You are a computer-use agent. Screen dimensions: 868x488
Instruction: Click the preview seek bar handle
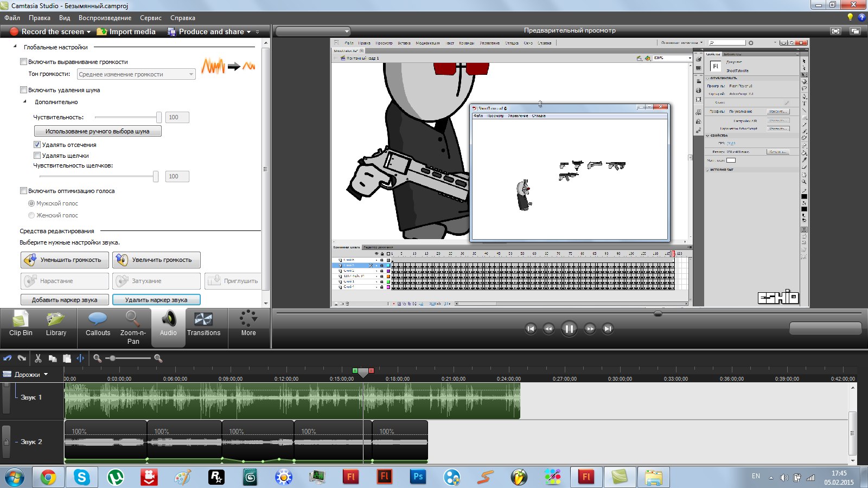pos(658,313)
